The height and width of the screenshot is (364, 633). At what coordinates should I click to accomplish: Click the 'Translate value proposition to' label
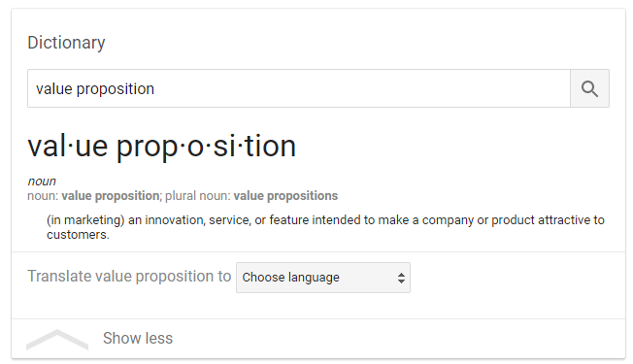(x=129, y=277)
